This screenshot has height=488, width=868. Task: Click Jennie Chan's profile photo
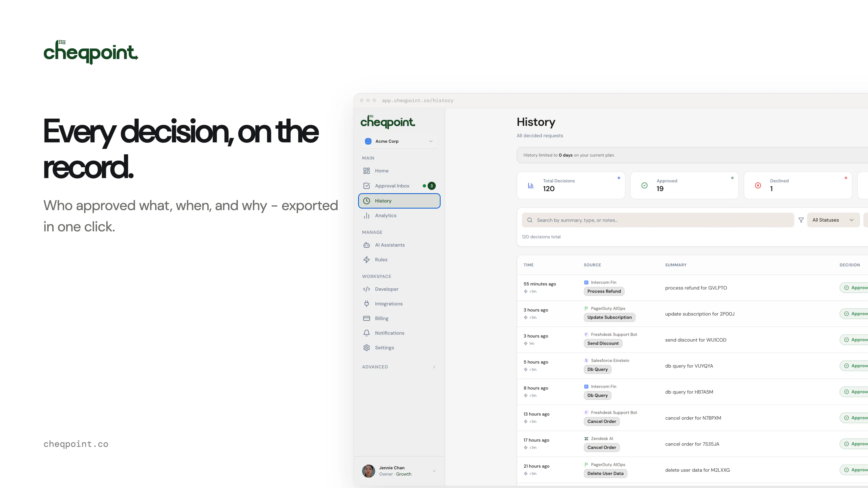368,471
